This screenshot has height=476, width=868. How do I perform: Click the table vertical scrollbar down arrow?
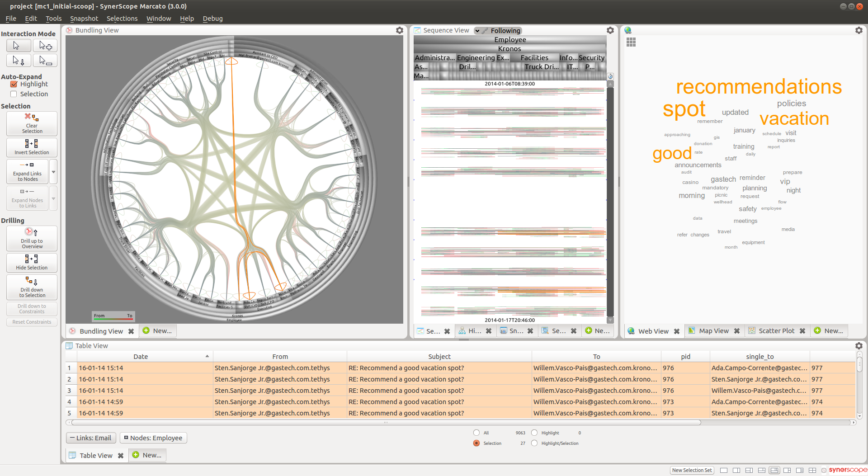point(859,416)
